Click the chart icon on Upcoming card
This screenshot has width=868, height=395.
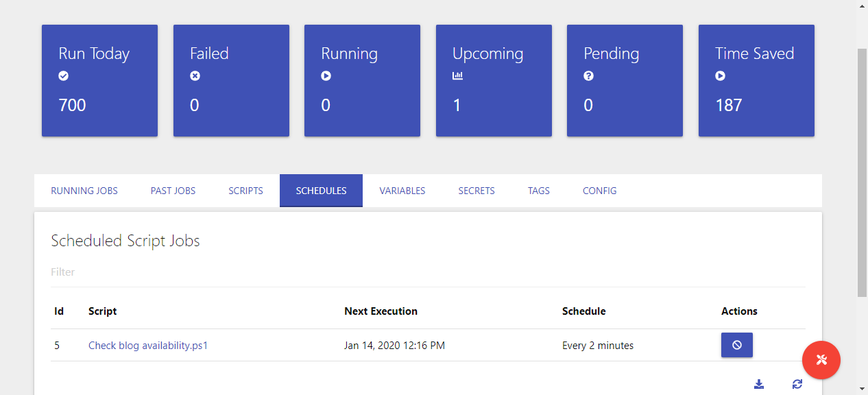pyautogui.click(x=457, y=76)
